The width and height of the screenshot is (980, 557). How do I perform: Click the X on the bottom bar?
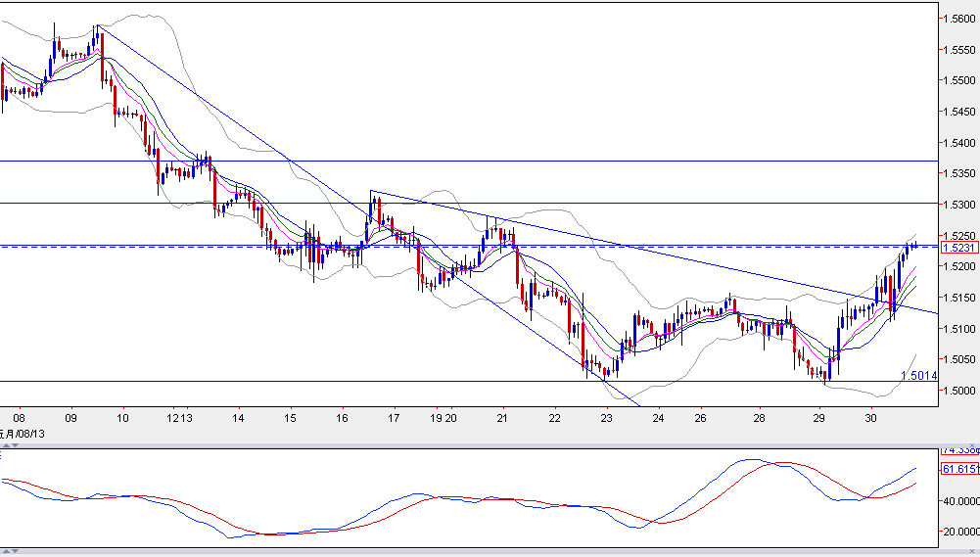coord(972,551)
